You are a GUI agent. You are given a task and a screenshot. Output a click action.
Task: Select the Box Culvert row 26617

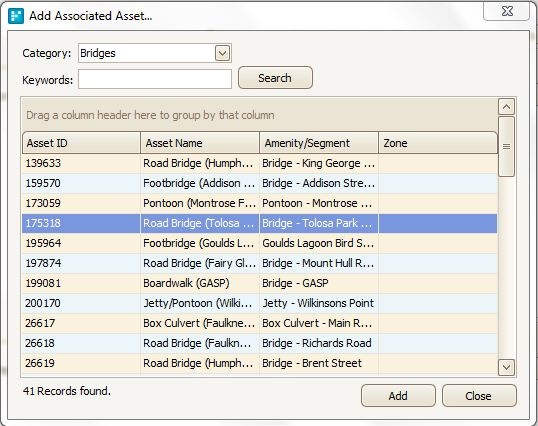[259, 323]
